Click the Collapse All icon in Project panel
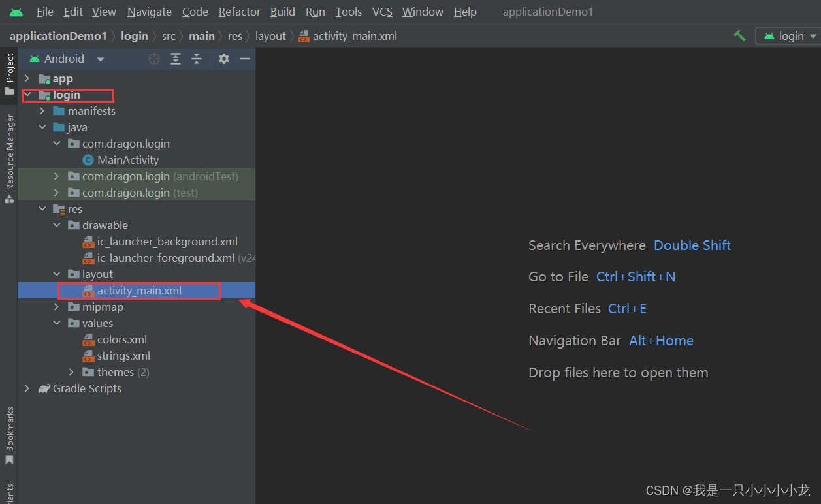This screenshot has width=821, height=504. [x=197, y=59]
